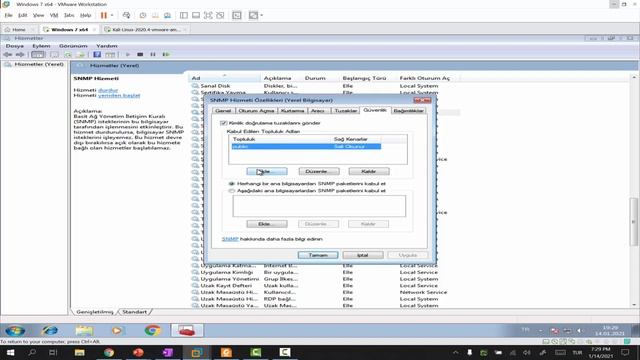Select 'Herhangi bir ana bilgisayardan SNMP' radio

[x=231, y=184]
